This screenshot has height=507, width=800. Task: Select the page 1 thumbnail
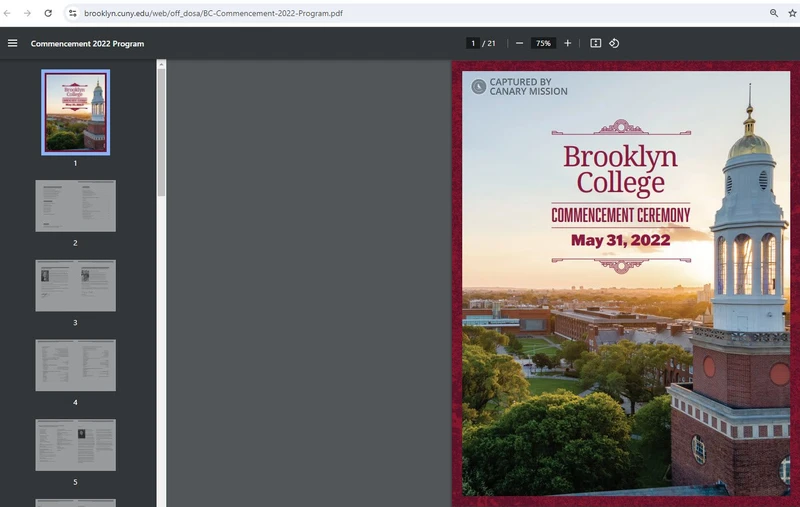(x=75, y=112)
